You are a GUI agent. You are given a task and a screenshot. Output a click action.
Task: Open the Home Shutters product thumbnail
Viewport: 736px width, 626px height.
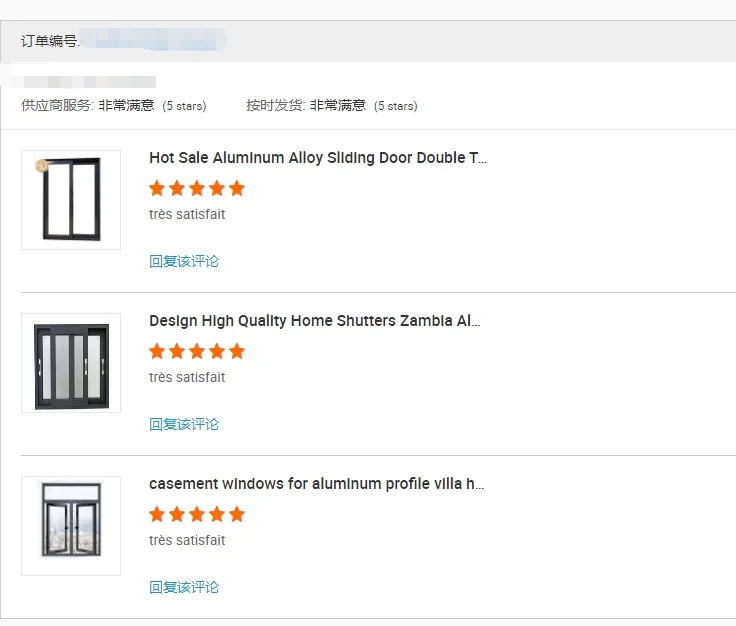coord(71,363)
